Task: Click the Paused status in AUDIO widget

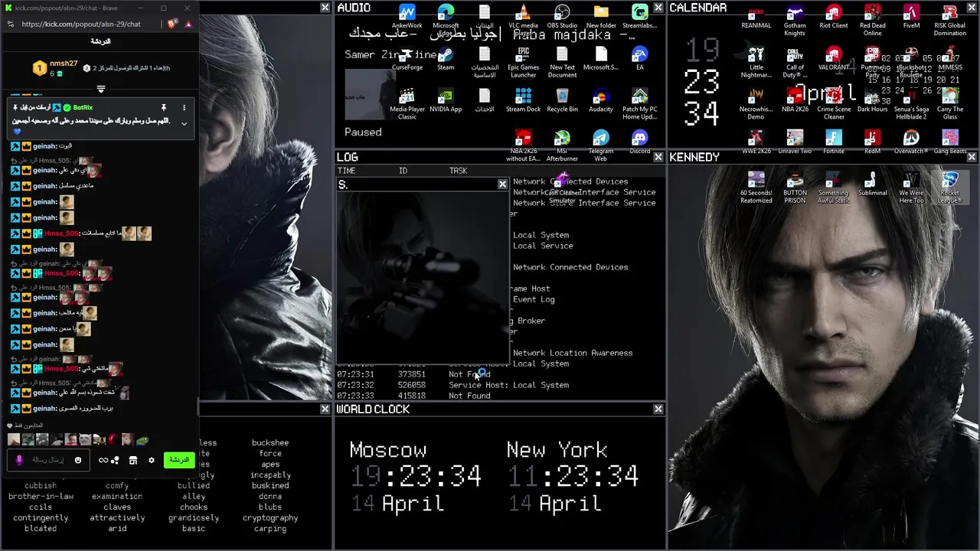Action: click(363, 132)
